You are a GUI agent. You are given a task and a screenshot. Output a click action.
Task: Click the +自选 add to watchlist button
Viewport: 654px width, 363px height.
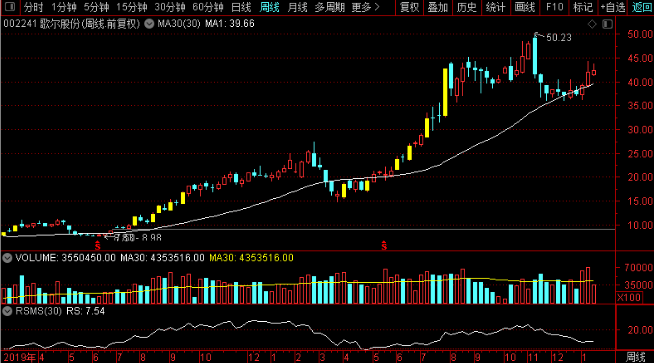613,7
